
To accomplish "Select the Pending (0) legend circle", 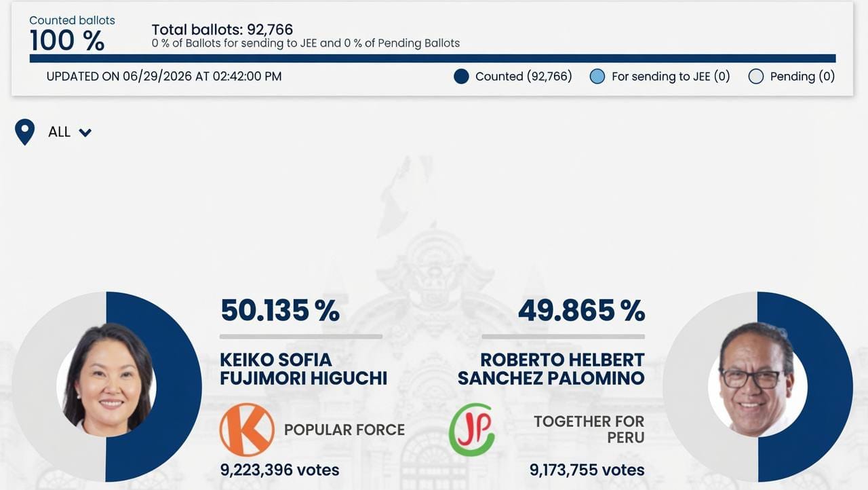I will coord(755,77).
